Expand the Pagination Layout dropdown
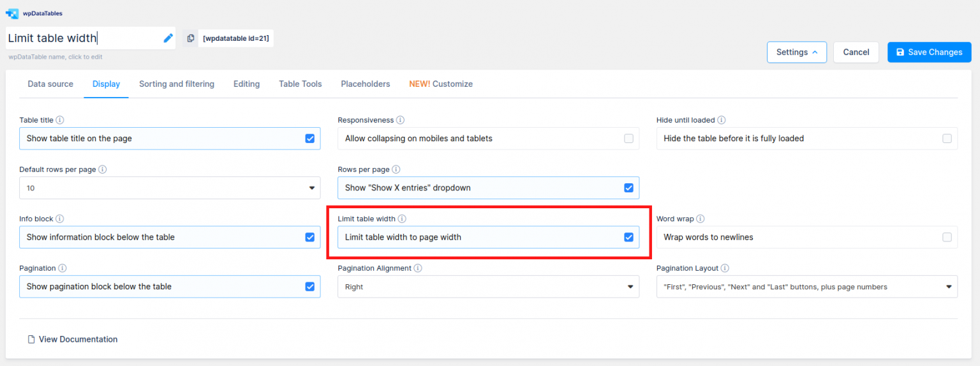 click(x=806, y=287)
